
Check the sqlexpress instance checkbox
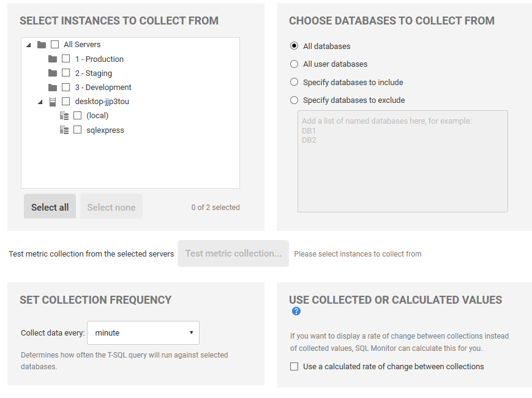(x=78, y=130)
